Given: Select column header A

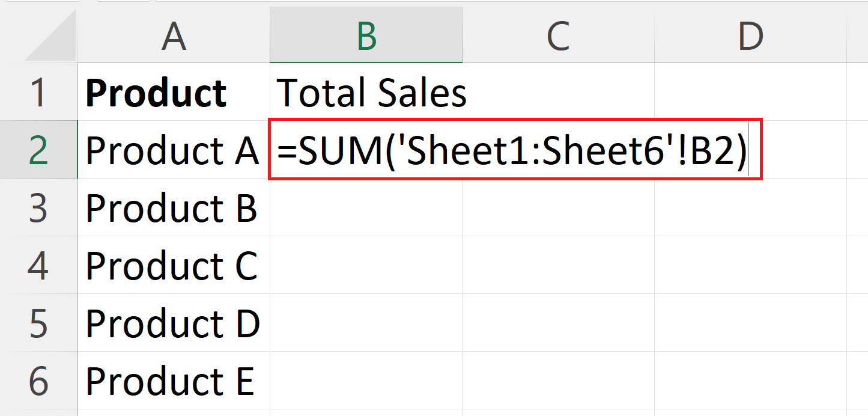Looking at the screenshot, I should point(172,34).
